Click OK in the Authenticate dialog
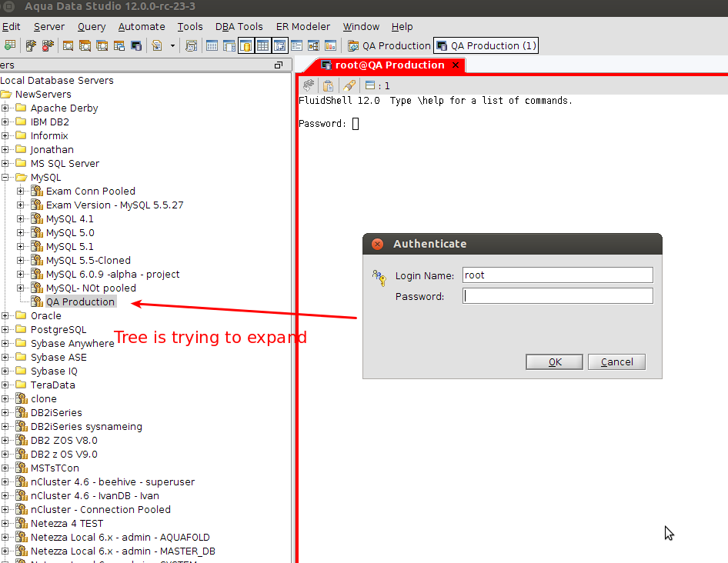 pyautogui.click(x=554, y=362)
